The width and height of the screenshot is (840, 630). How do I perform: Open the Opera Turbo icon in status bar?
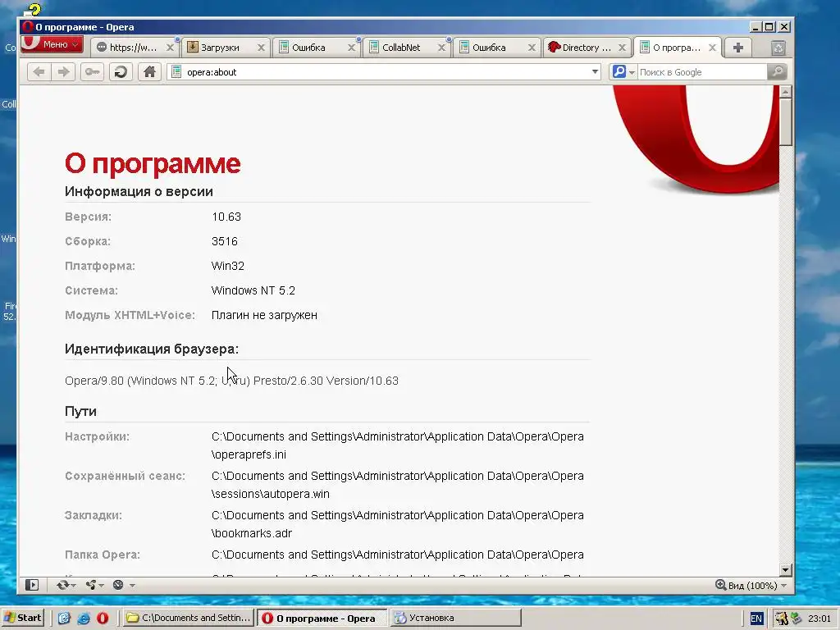[x=118, y=585]
